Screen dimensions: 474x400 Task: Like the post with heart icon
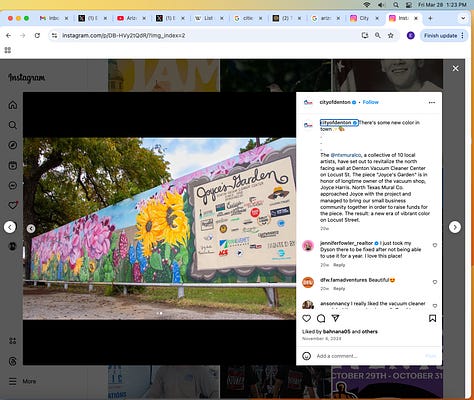(306, 318)
